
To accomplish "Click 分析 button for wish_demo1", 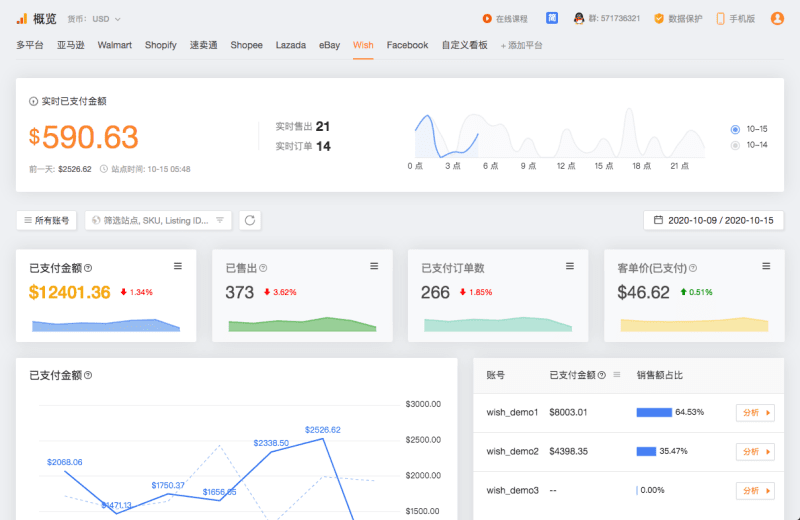I will pos(755,412).
